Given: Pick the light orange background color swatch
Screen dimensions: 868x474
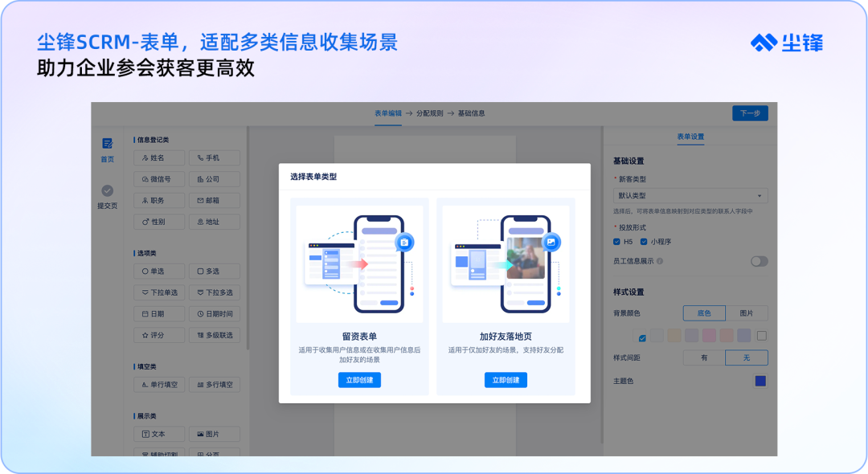Looking at the screenshot, I should (674, 335).
